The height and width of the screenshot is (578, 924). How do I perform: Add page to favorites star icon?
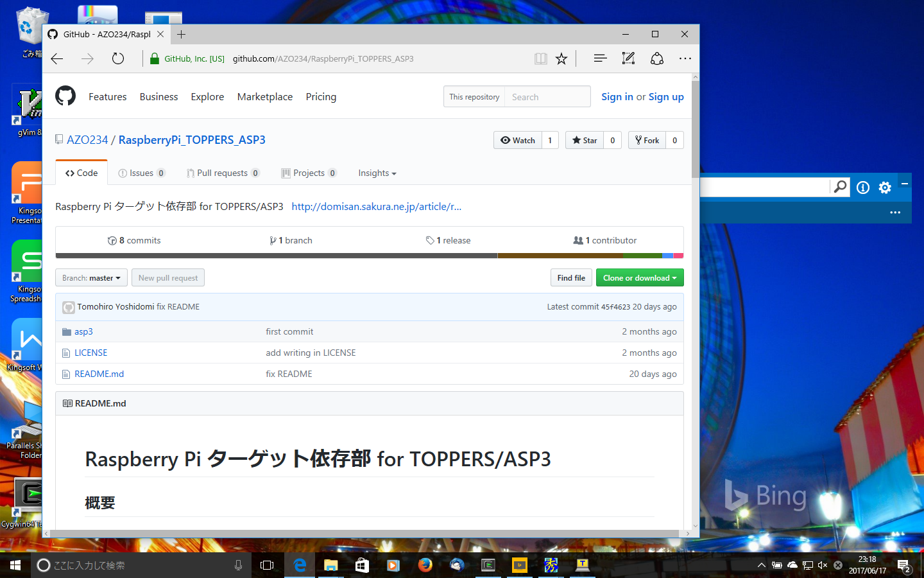561,59
